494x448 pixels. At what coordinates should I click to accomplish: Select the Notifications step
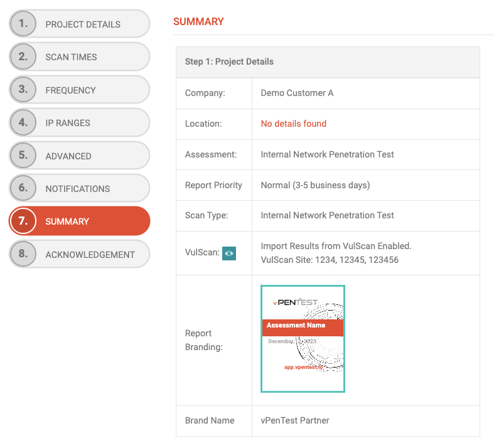tap(78, 189)
